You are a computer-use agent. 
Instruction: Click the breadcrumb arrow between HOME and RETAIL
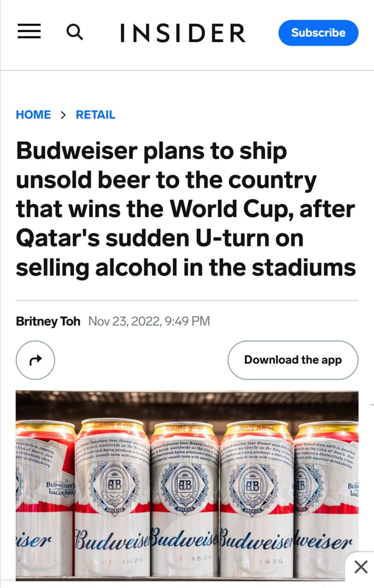tap(63, 114)
